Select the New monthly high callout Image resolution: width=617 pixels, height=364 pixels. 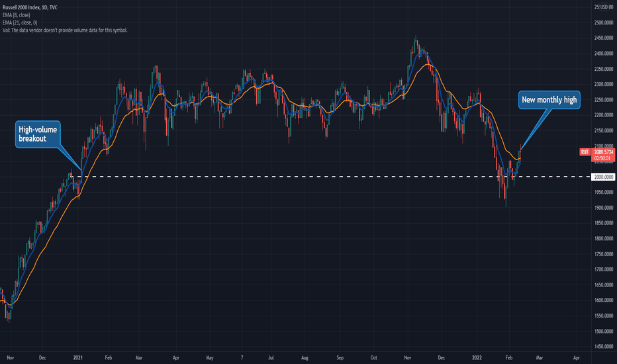[549, 100]
